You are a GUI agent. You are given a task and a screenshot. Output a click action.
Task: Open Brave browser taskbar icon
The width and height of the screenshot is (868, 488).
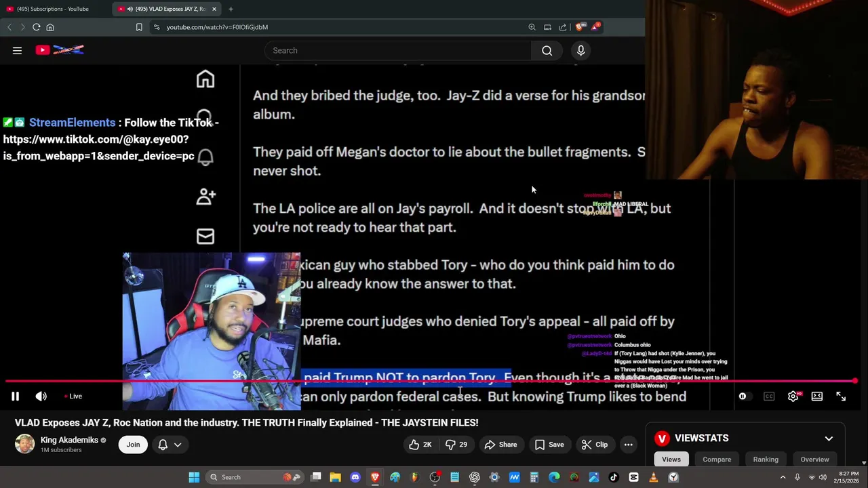[x=375, y=477]
